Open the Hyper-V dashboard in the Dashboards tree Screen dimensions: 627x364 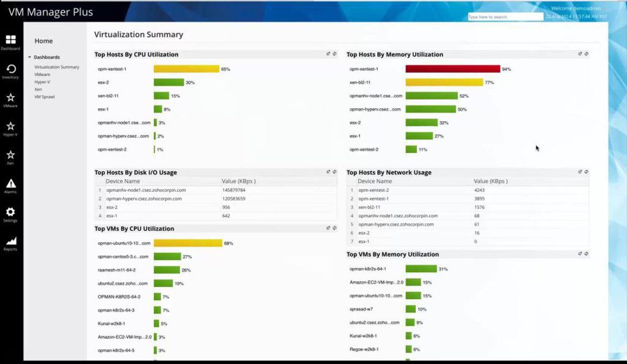[x=42, y=82]
